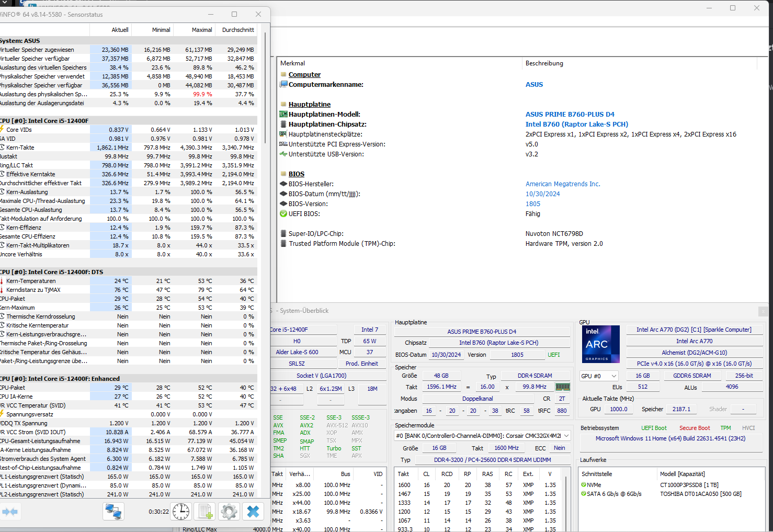This screenshot has height=532, width=773.
Task: Click the SATA 6 Gb/s green status icon
Action: click(584, 494)
